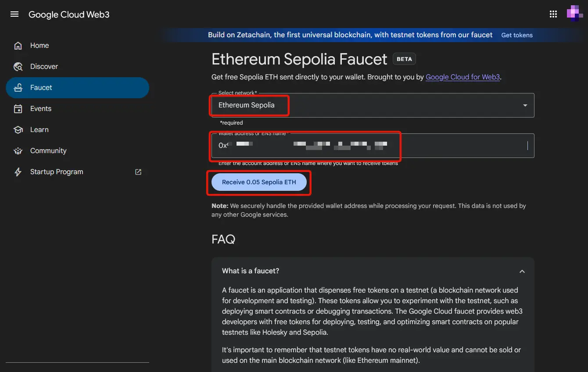
Task: Go to the Events menu item
Action: [41, 109]
